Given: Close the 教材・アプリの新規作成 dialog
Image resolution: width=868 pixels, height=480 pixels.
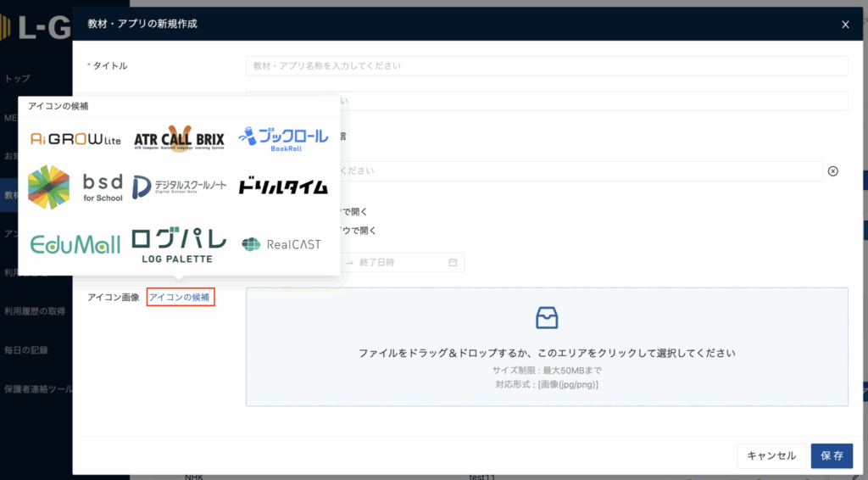Looking at the screenshot, I should click(x=845, y=25).
